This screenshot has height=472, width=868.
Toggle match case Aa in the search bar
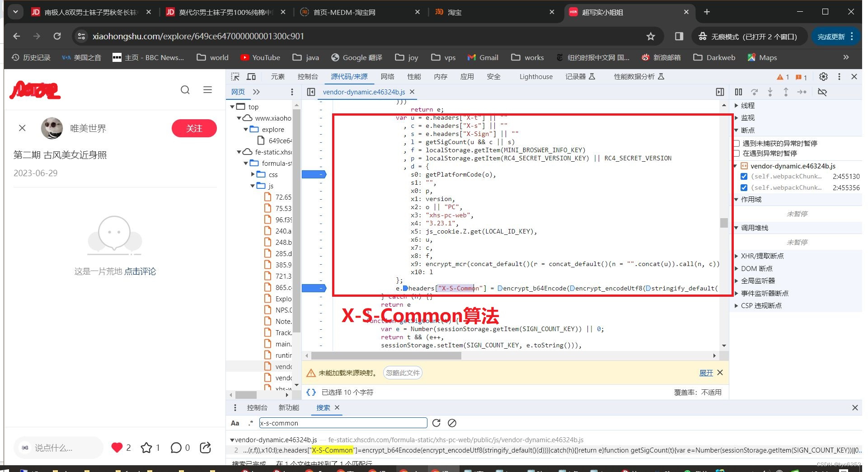[x=235, y=423]
